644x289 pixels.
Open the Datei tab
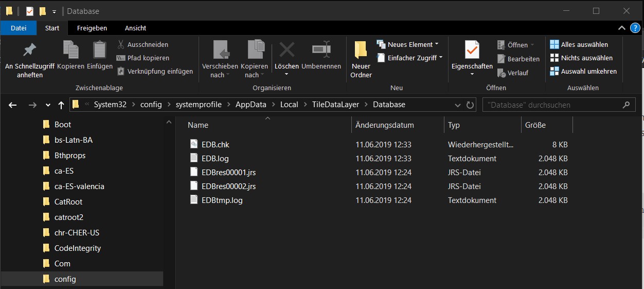point(19,28)
